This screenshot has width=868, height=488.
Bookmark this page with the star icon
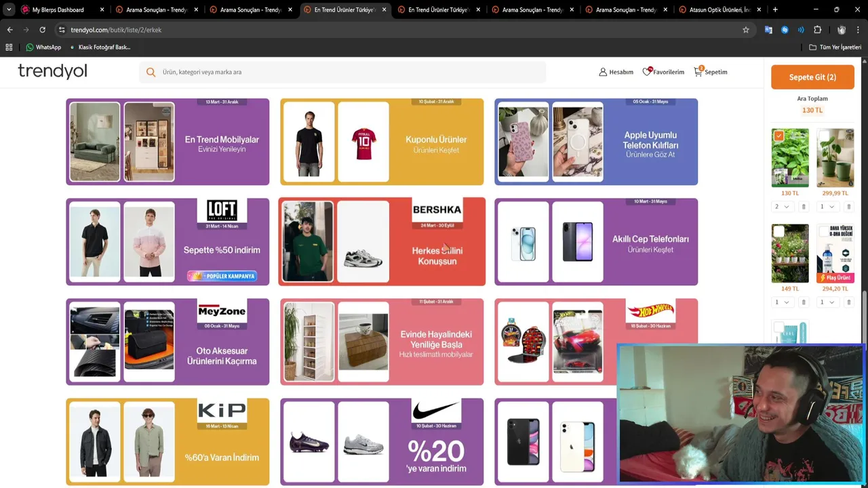[x=746, y=30]
